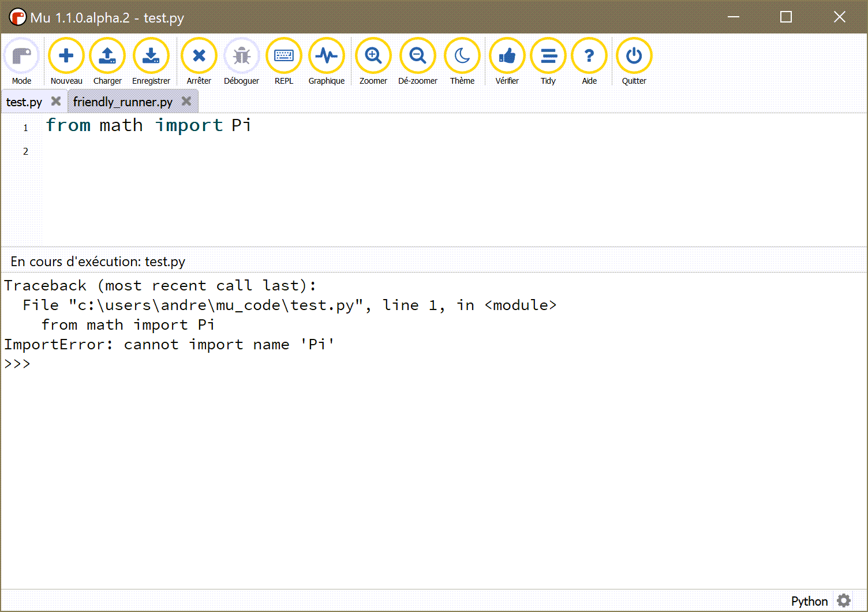Zoom out with Dé-zoomer
The image size is (868, 612).
(418, 62)
